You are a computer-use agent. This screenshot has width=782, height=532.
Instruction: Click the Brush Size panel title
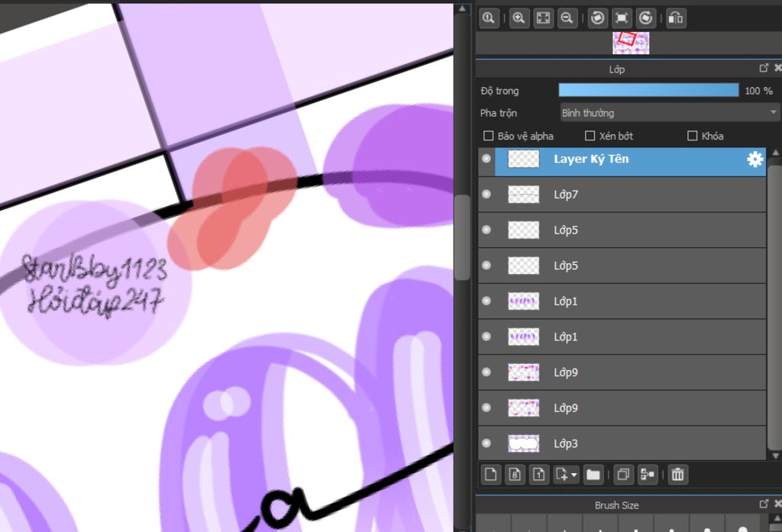point(616,505)
